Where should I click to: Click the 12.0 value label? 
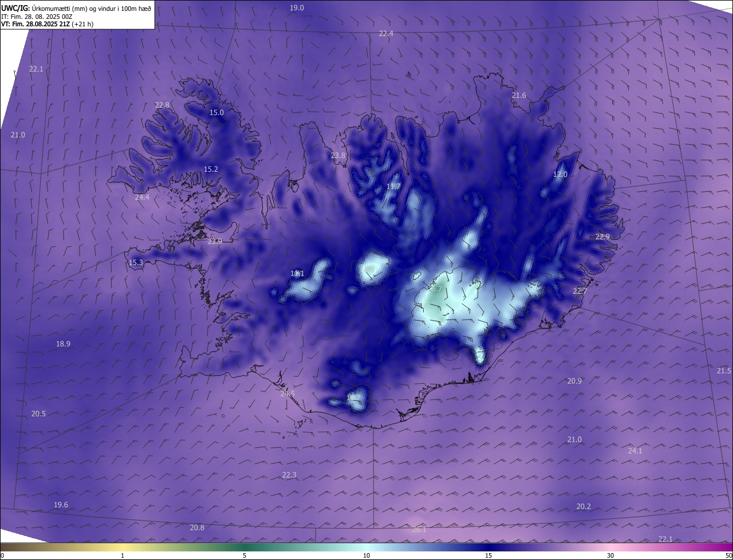pos(560,174)
